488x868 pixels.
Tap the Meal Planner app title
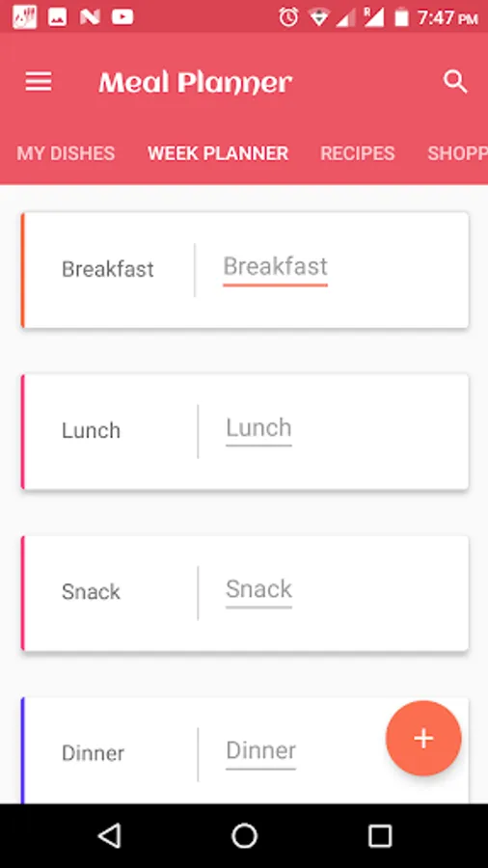pos(196,83)
